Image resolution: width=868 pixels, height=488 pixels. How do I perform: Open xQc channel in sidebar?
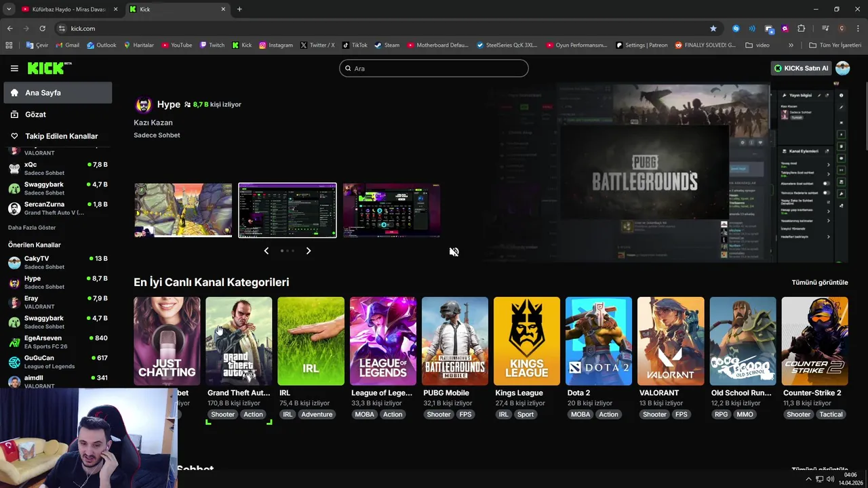click(x=58, y=168)
